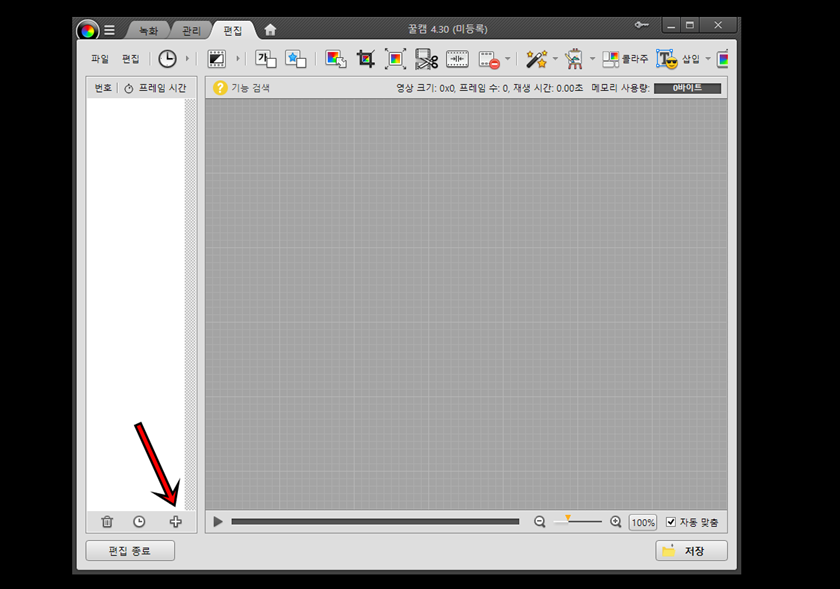Go to the home screen icon
Screen dimensions: 840x589
270,30
